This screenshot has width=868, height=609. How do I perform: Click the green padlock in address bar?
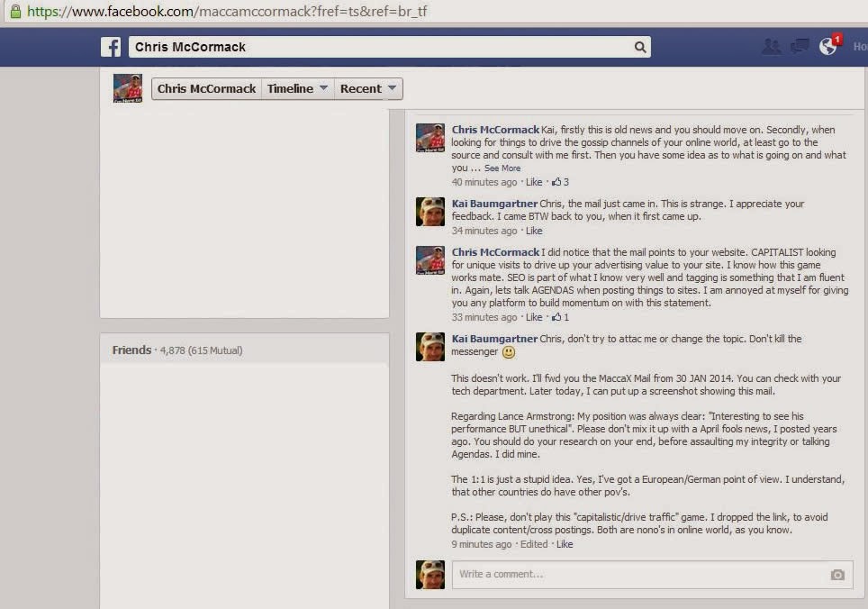(15, 11)
